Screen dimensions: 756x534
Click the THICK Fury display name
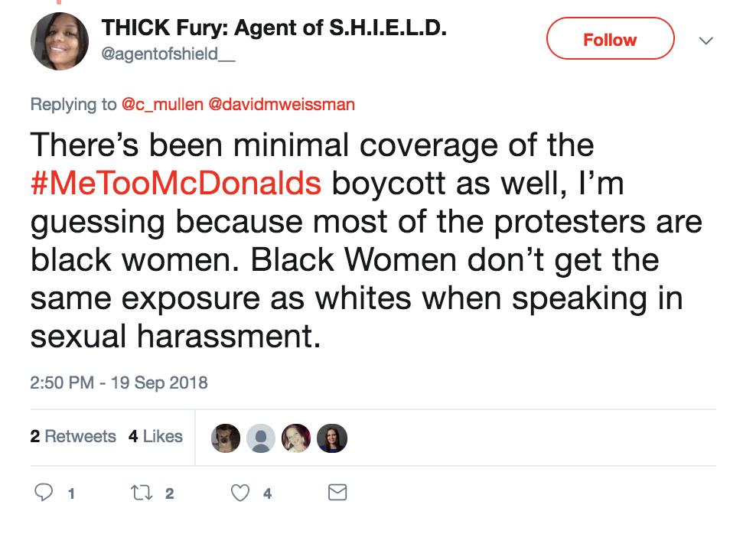tap(273, 28)
